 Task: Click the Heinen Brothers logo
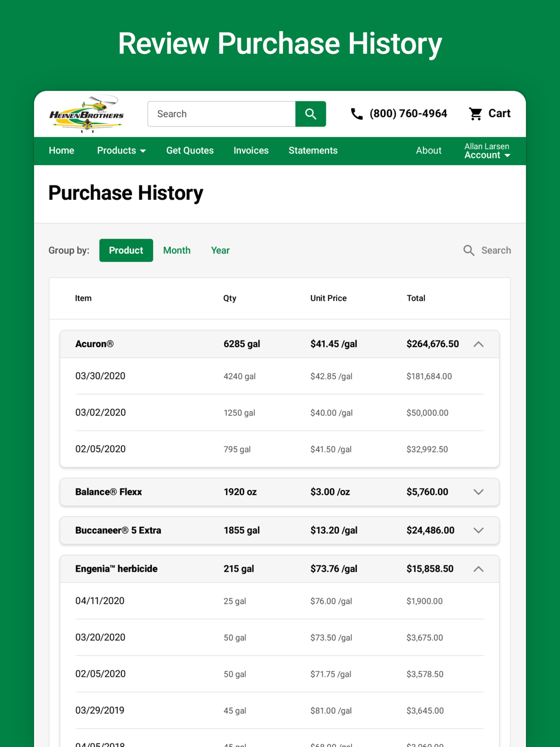pyautogui.click(x=86, y=114)
